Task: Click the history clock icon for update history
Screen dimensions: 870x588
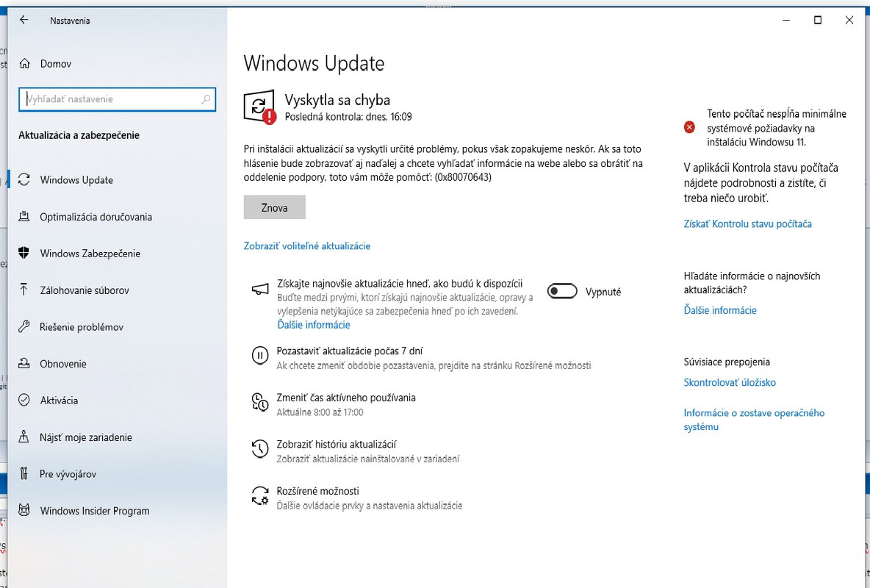Action: 260,448
